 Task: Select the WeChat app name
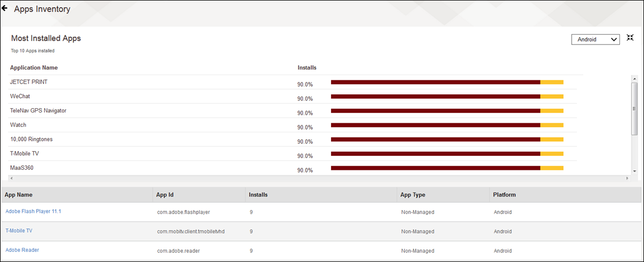pos(20,96)
